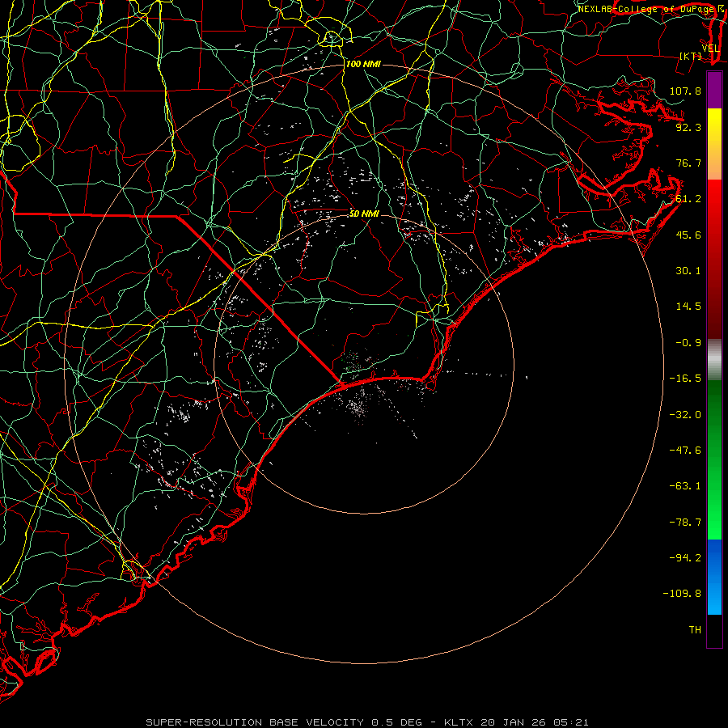
Task: Click the 107.8 velocity scale value
Action: [x=685, y=91]
